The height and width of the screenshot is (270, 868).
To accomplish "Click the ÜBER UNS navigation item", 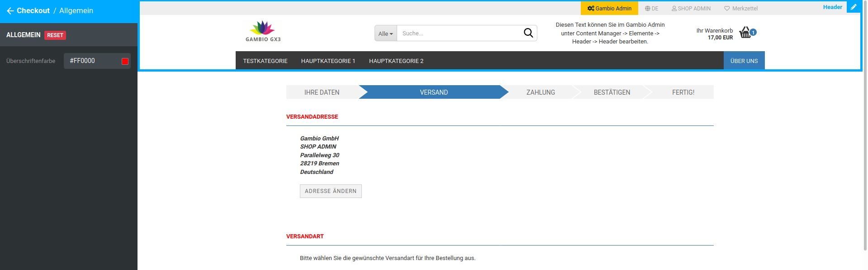I will [x=744, y=61].
